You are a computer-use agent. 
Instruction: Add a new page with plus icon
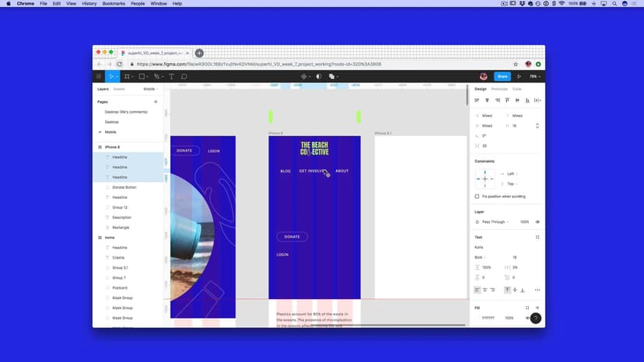tap(156, 102)
